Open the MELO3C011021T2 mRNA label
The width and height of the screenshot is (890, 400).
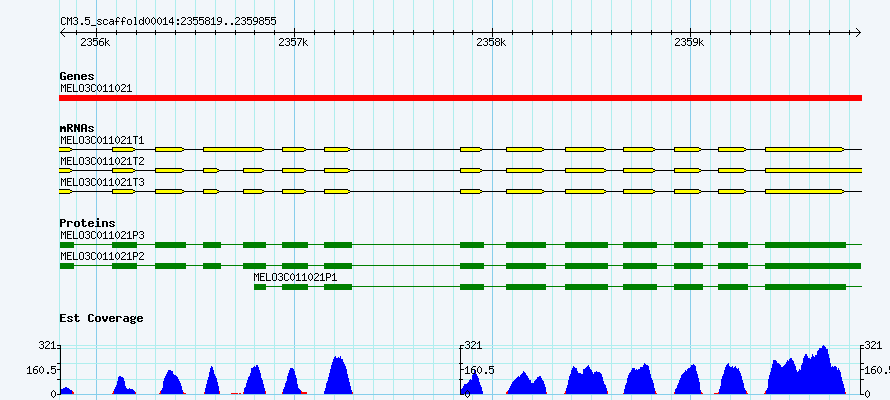pyautogui.click(x=102, y=161)
